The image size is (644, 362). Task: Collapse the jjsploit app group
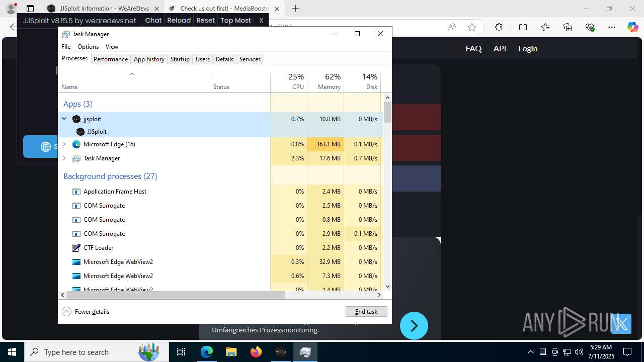point(64,119)
